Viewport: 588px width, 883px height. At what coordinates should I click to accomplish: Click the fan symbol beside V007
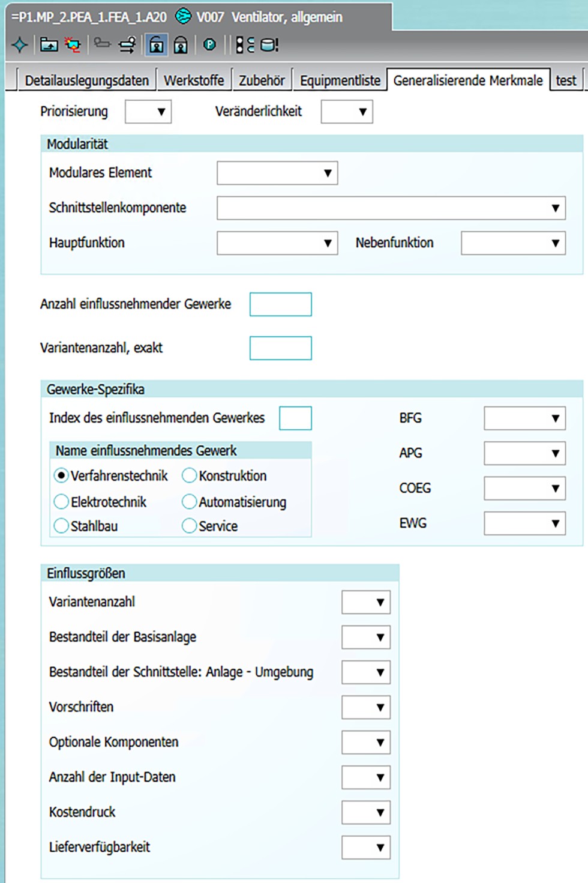(183, 16)
